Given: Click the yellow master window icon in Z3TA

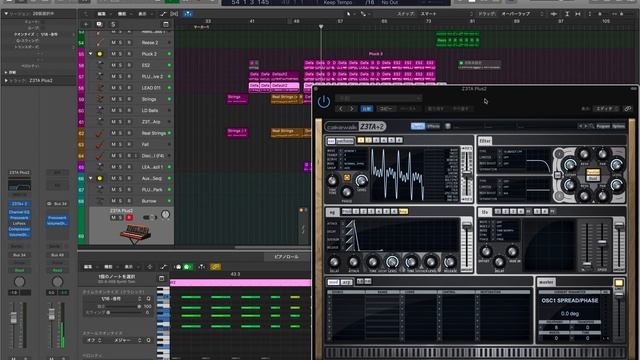Looking at the screenshot, I should coord(619,282).
